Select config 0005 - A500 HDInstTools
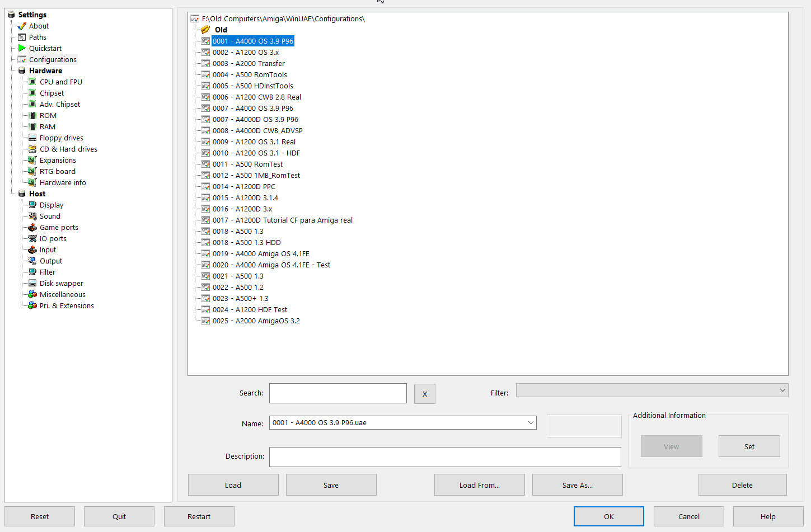811x532 pixels. pyautogui.click(x=253, y=86)
